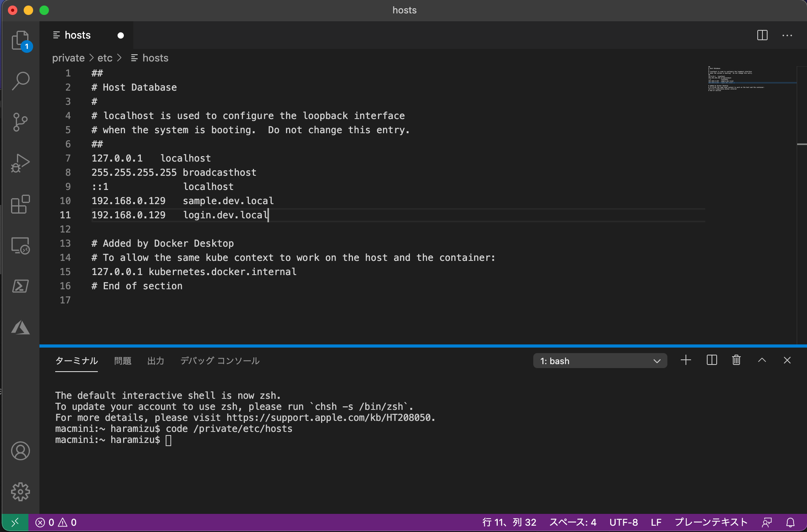Expand the etc breadcrumb segment
The image size is (807, 532).
point(105,58)
